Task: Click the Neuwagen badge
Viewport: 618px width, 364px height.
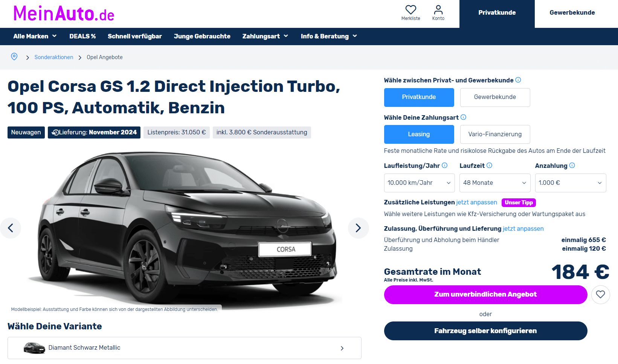Action: pyautogui.click(x=26, y=133)
